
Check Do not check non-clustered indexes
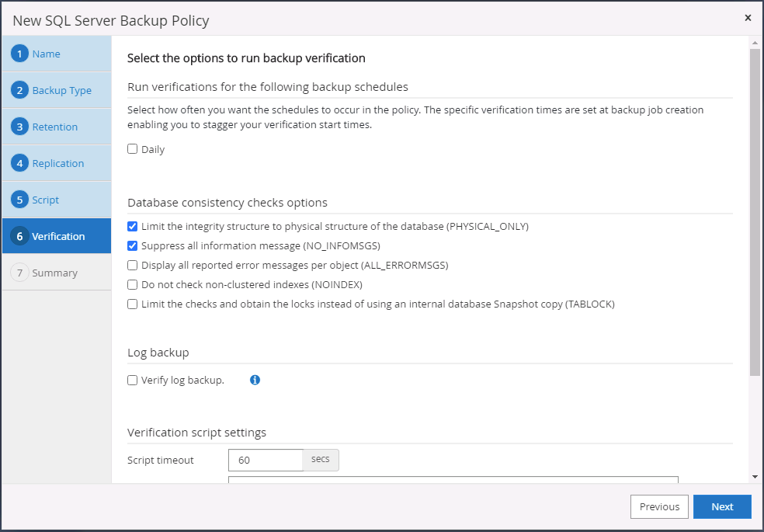pyautogui.click(x=133, y=284)
